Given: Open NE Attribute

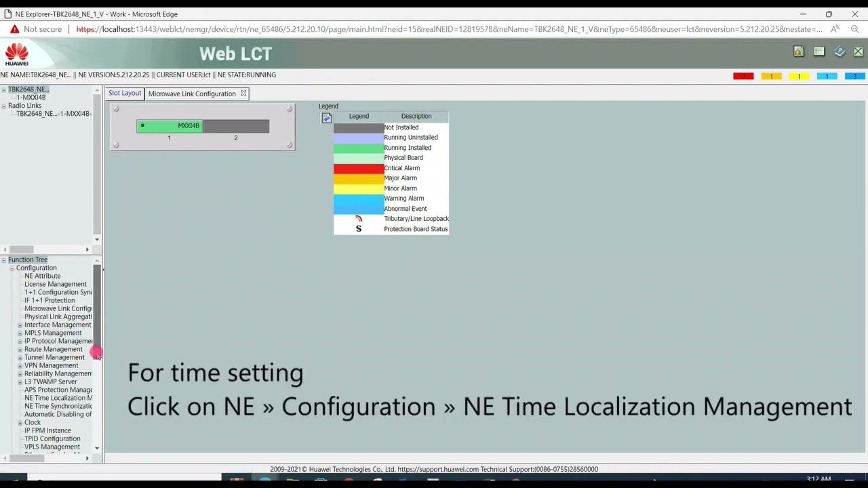Looking at the screenshot, I should pos(42,276).
